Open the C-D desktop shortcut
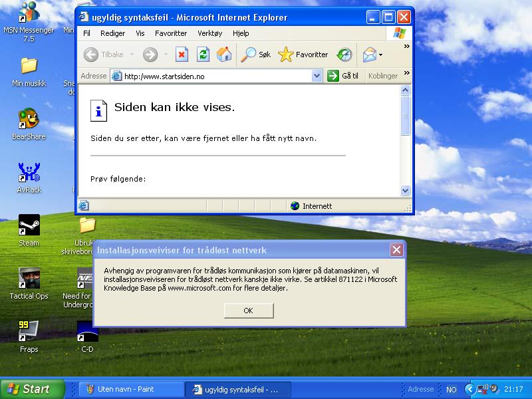The height and width of the screenshot is (399, 532). click(88, 331)
